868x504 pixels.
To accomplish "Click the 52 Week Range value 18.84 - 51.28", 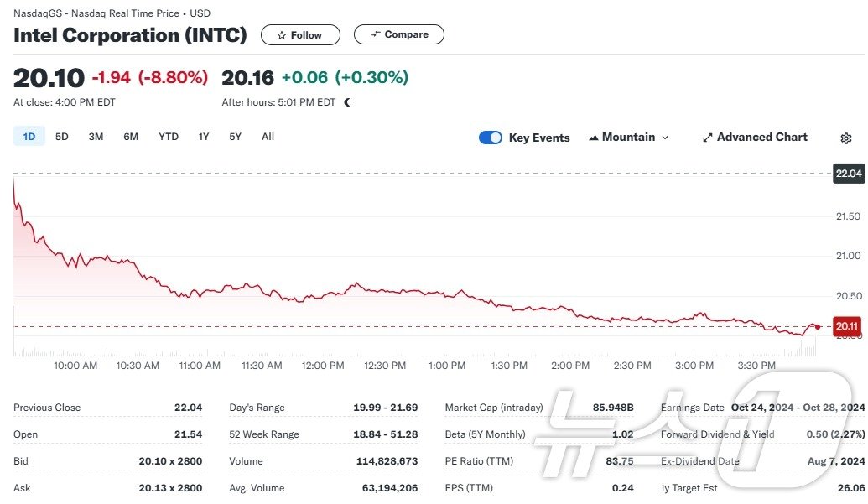I will (385, 435).
